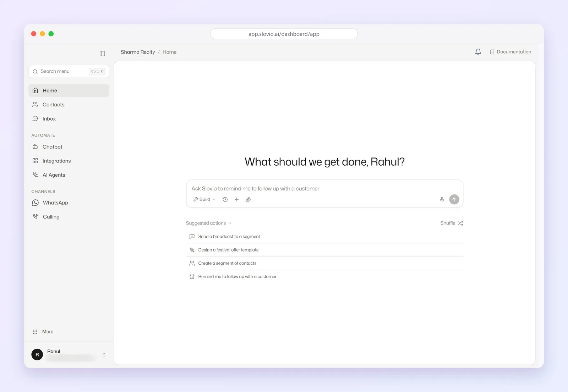Click the Search menu field
This screenshot has width=568, height=392.
tap(69, 71)
